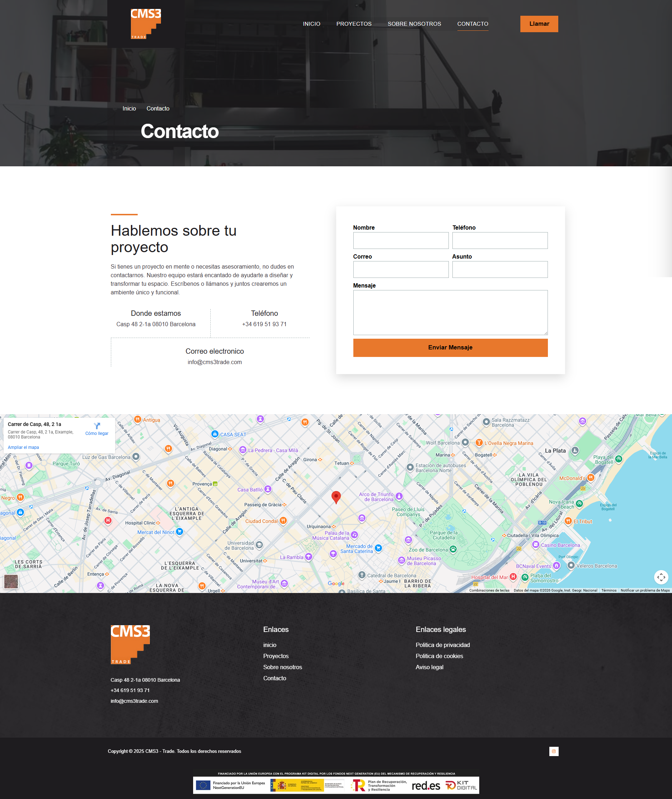Open SOBRE NOSOTROS in the navigation bar
672x799 pixels.
415,24
